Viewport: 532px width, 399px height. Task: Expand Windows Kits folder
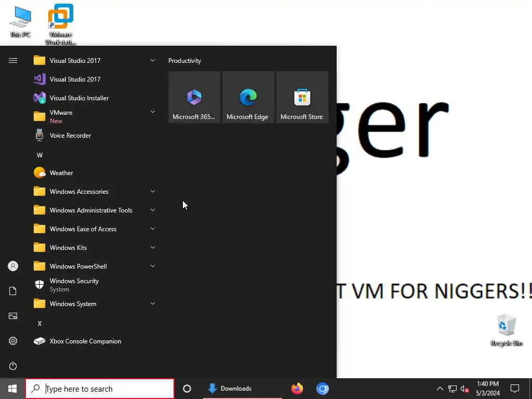pyautogui.click(x=94, y=247)
